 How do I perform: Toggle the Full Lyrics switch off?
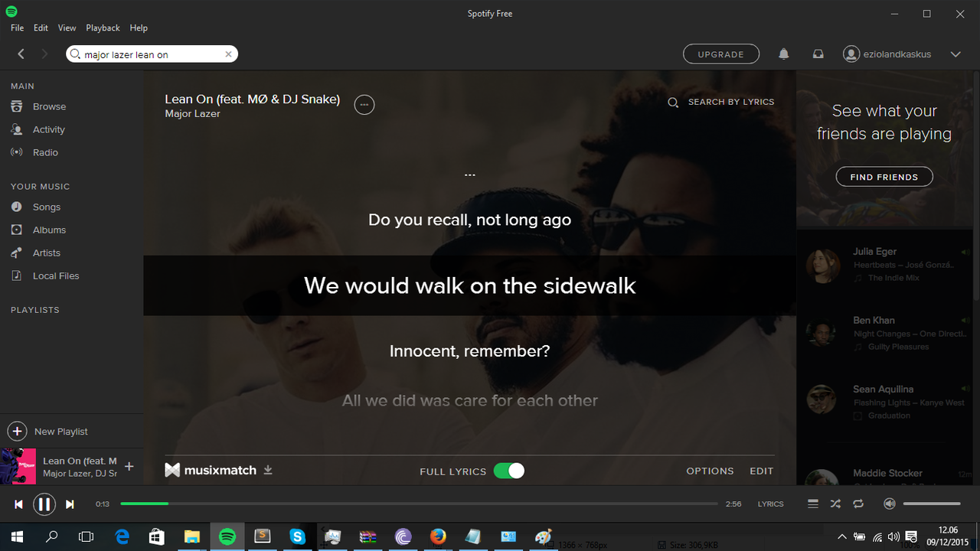click(509, 471)
